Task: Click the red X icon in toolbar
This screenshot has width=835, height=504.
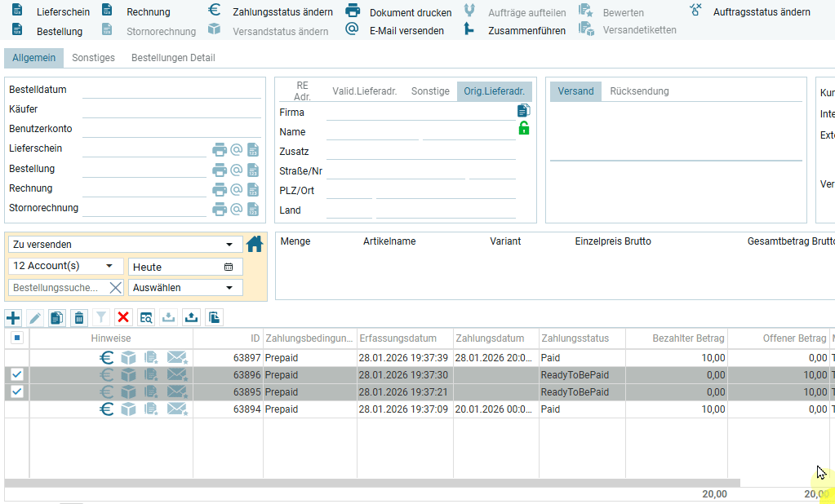Action: (x=123, y=317)
